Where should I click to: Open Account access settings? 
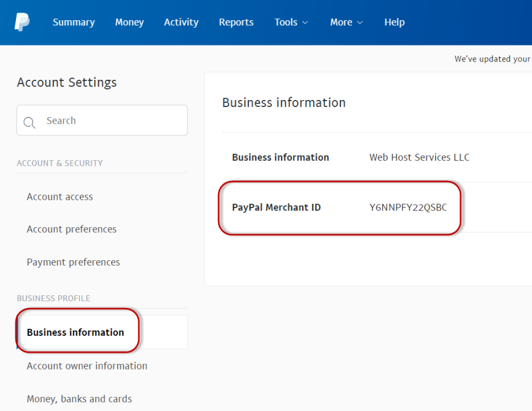click(x=60, y=196)
